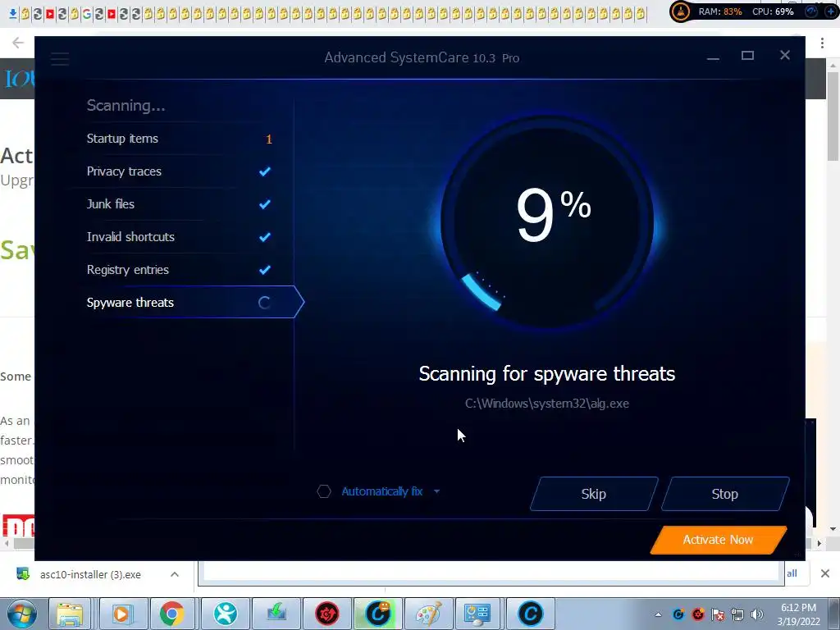Open Windows Explorer from the taskbar

tap(70, 614)
